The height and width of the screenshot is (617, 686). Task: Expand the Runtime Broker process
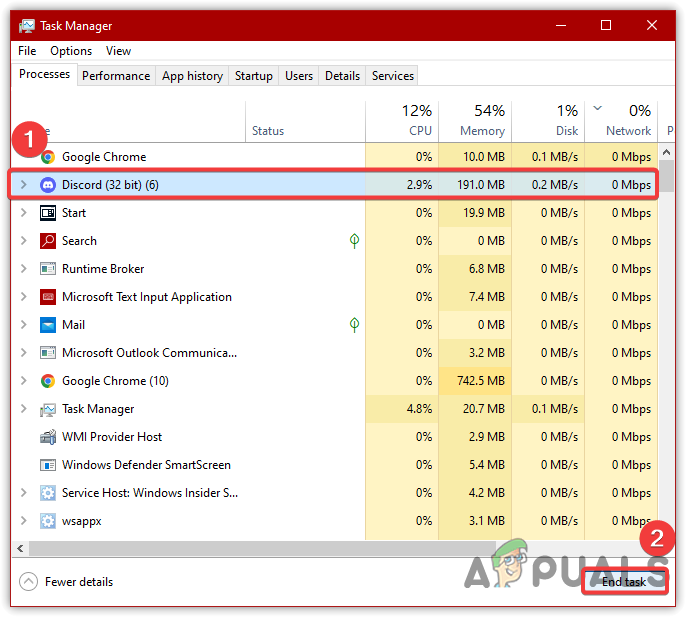click(24, 269)
